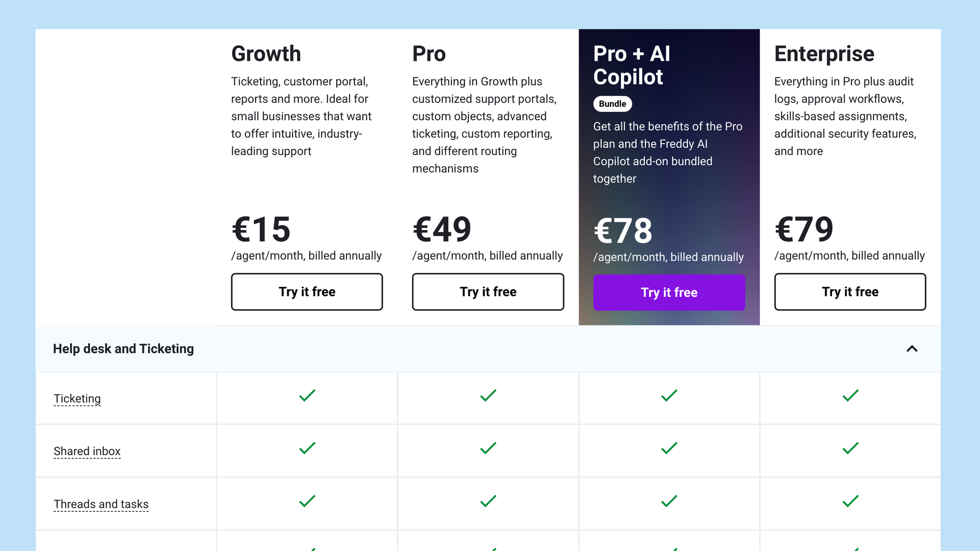Click the Help desk and Ticketing section header
This screenshot has width=980, height=551.
pos(123,349)
